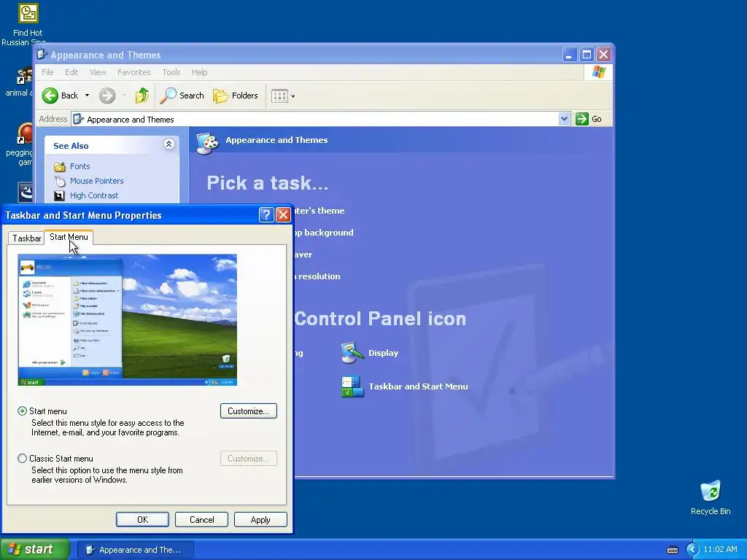Open the File menu

pyautogui.click(x=47, y=72)
